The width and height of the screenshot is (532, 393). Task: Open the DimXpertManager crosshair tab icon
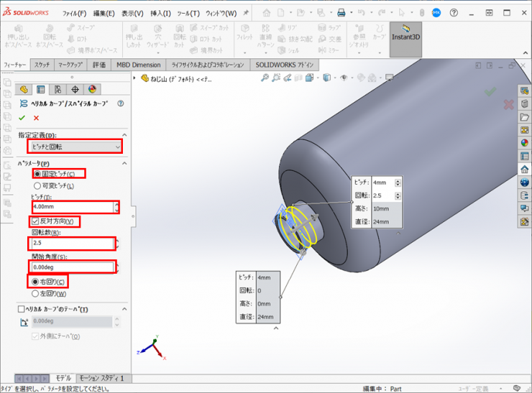[x=75, y=90]
